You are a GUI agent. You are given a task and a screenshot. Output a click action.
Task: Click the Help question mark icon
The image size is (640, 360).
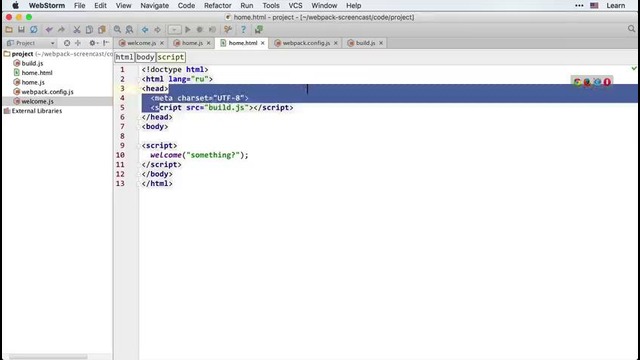click(x=243, y=29)
